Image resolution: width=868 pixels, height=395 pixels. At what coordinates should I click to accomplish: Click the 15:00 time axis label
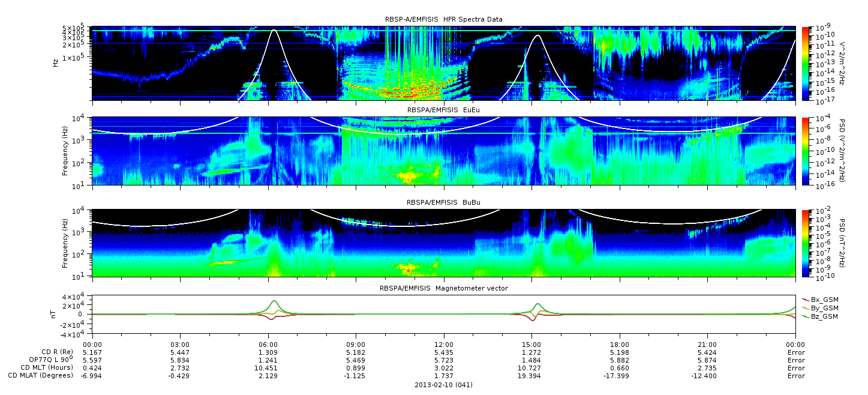point(531,345)
